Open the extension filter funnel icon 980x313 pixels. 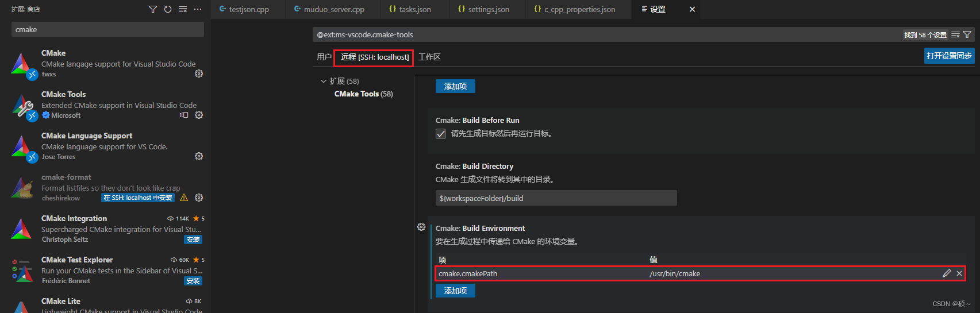tap(152, 9)
